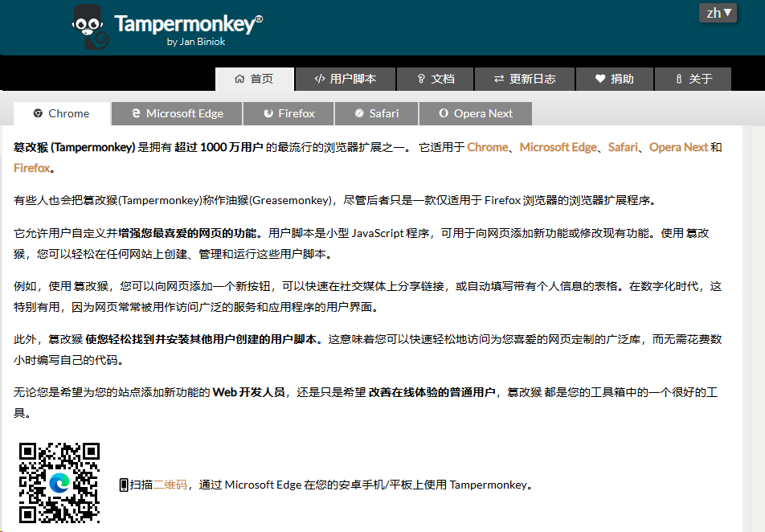The image size is (765, 532).
Task: Click the bold text 'Web 开发人员'
Action: pyautogui.click(x=249, y=392)
